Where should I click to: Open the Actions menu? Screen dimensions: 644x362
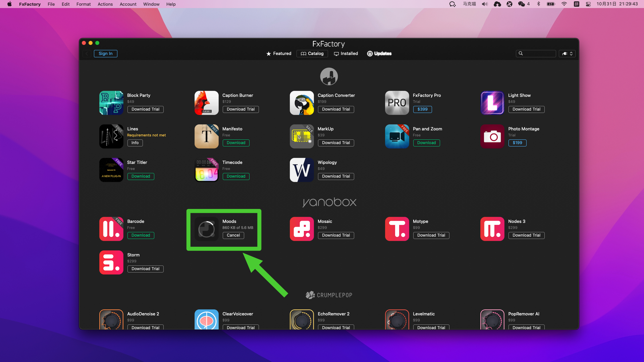click(x=105, y=4)
